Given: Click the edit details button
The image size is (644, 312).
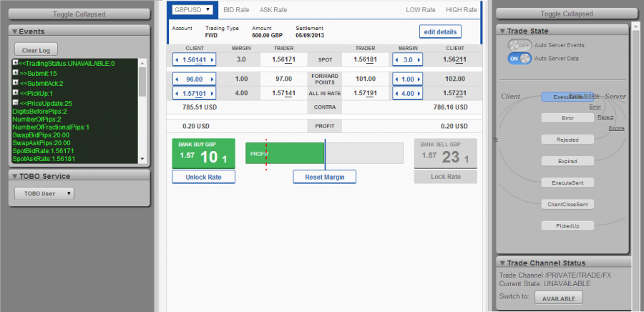Looking at the screenshot, I should point(440,31).
